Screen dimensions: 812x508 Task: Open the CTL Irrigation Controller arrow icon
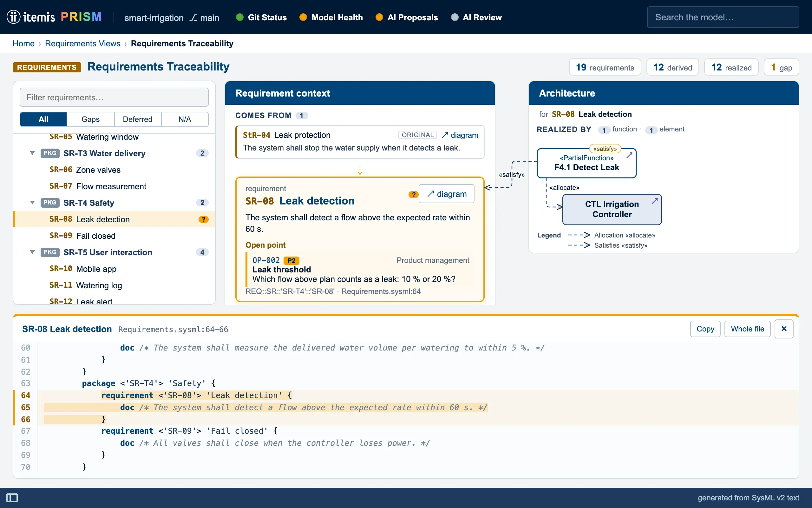(x=655, y=201)
